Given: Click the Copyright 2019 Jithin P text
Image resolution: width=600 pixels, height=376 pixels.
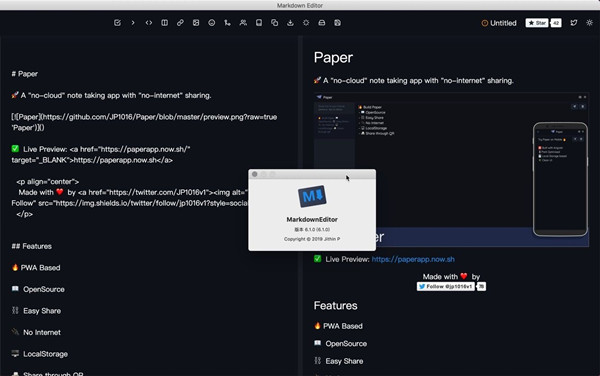Looking at the screenshot, I should click(x=312, y=239).
